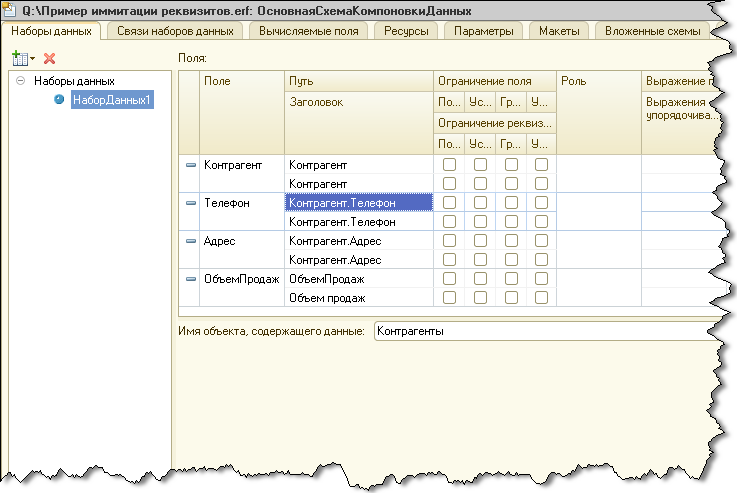
Task: Go to the Ресурсы tab
Action: point(407,31)
